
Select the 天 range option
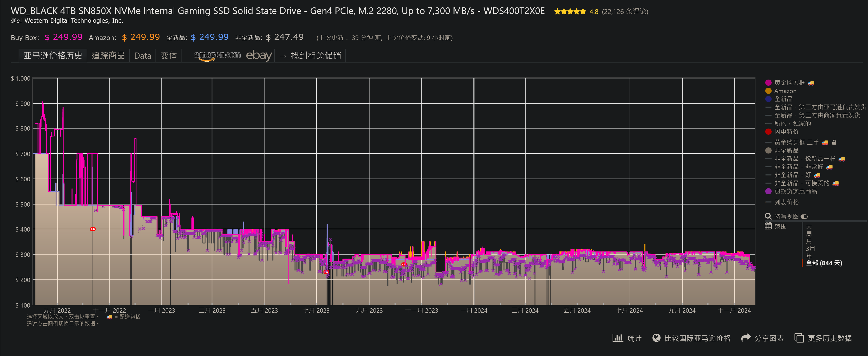(x=809, y=226)
